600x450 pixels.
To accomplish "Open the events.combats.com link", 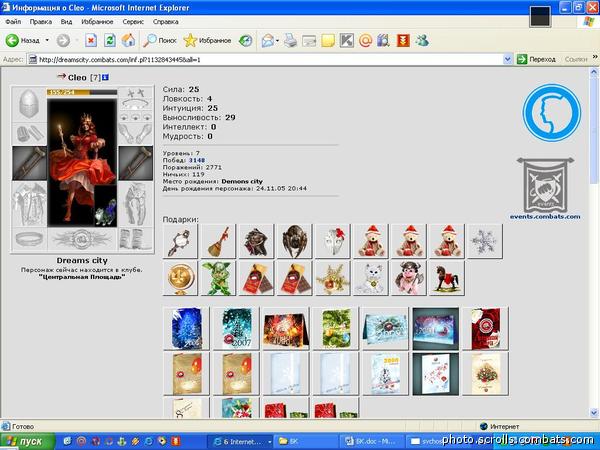I will click(x=545, y=217).
